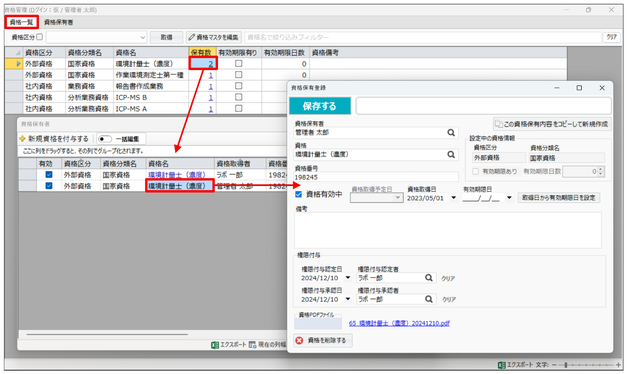
Task: Open the 権限付与承認日 date dropdown
Action: (x=347, y=299)
